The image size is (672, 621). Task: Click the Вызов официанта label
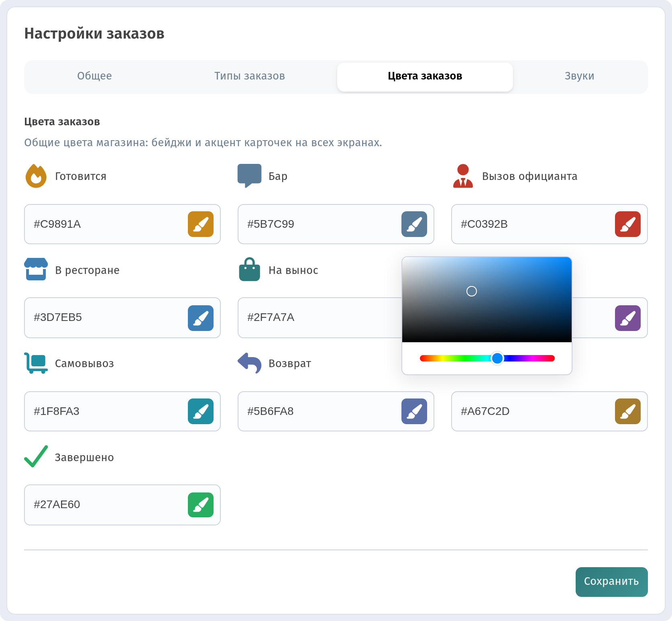click(529, 176)
